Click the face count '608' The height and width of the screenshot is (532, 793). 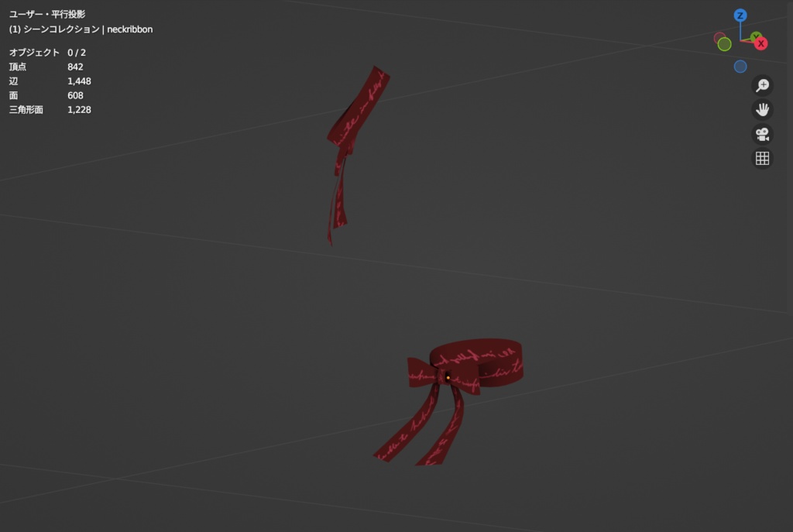point(75,95)
